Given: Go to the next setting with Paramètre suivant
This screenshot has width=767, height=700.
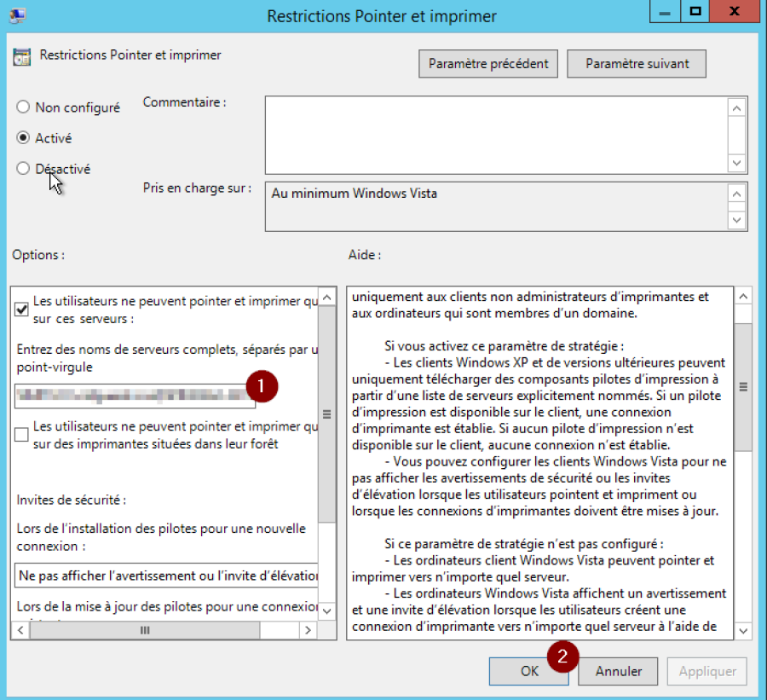Looking at the screenshot, I should (637, 64).
